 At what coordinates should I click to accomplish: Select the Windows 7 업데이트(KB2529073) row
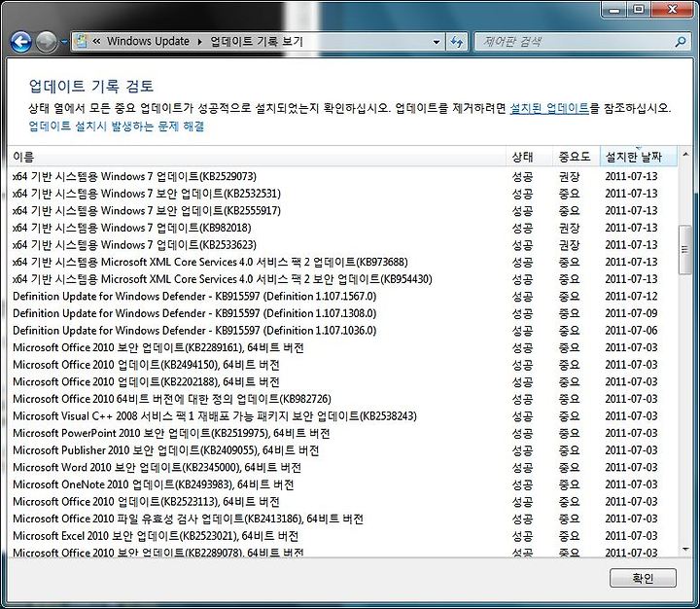[x=341, y=176]
